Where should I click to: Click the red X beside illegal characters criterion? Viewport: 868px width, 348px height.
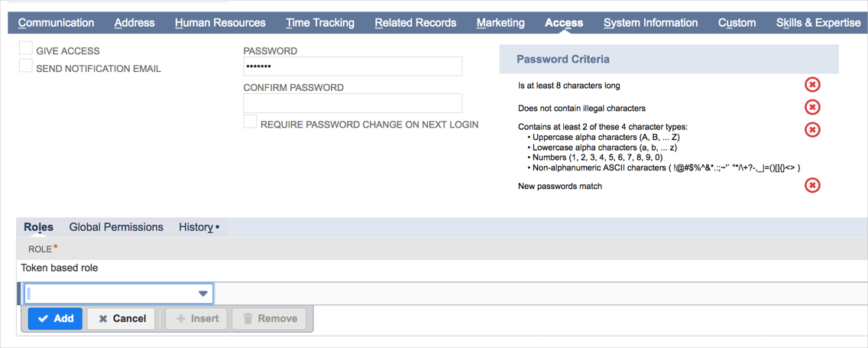812,108
